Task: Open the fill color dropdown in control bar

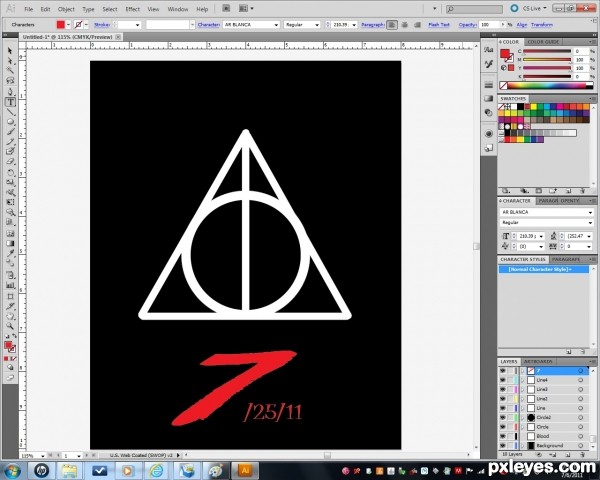Action: coord(68,25)
